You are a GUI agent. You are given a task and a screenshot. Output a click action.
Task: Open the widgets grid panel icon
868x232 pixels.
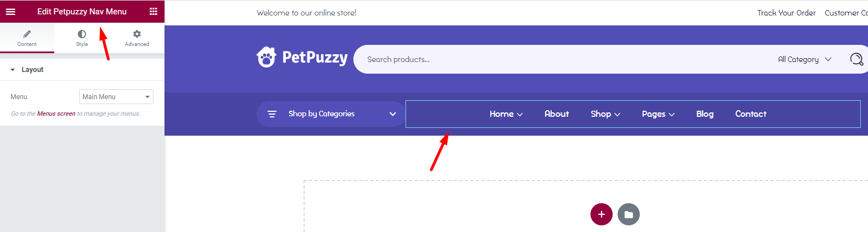click(153, 11)
